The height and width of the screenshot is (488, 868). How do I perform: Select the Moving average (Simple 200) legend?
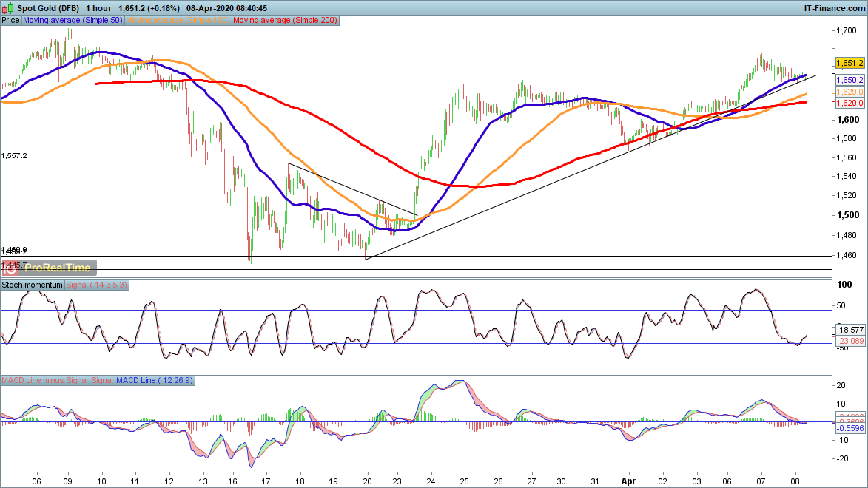coord(285,21)
